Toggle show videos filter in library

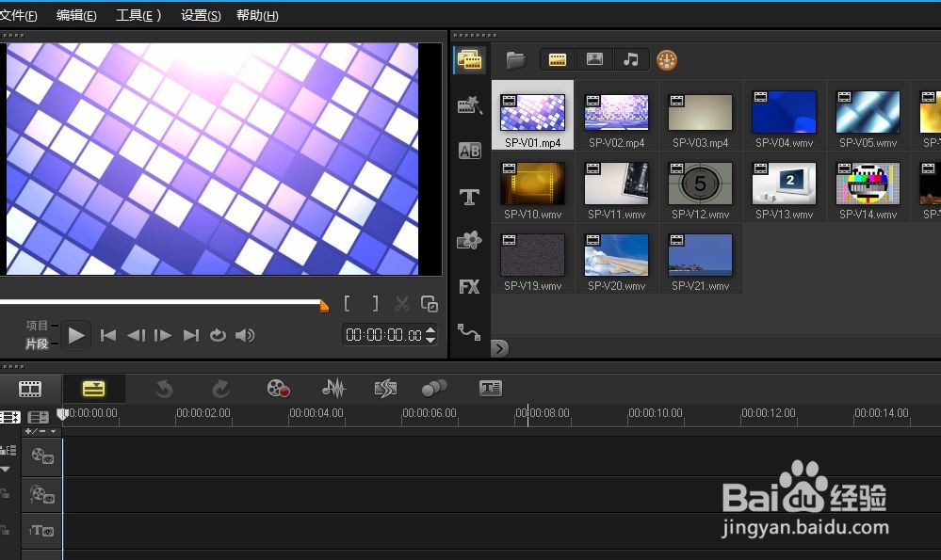[558, 59]
